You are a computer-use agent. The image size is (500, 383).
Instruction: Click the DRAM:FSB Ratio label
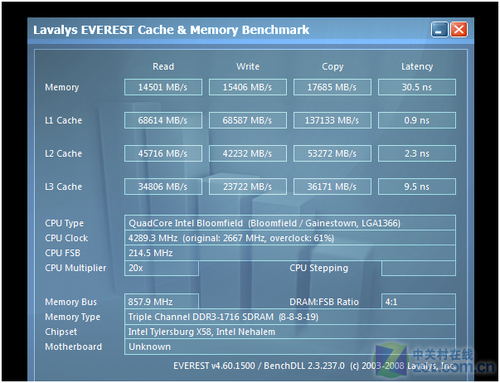click(x=324, y=302)
